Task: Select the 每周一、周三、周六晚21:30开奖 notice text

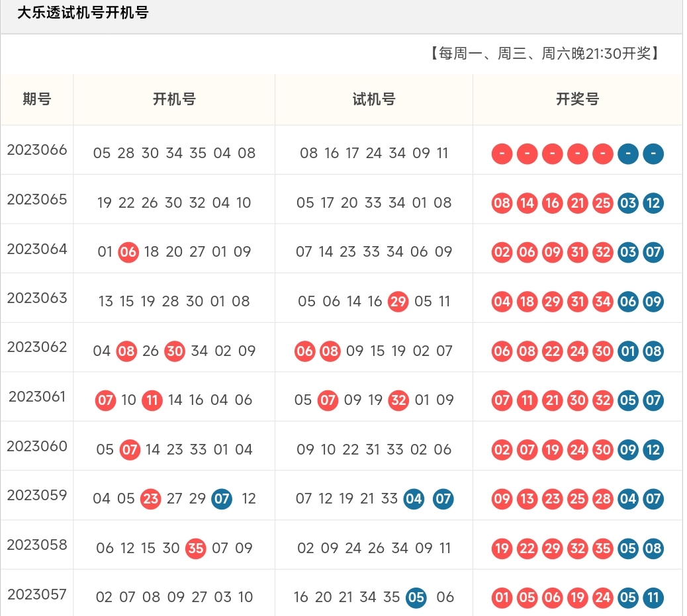Action: coord(545,54)
